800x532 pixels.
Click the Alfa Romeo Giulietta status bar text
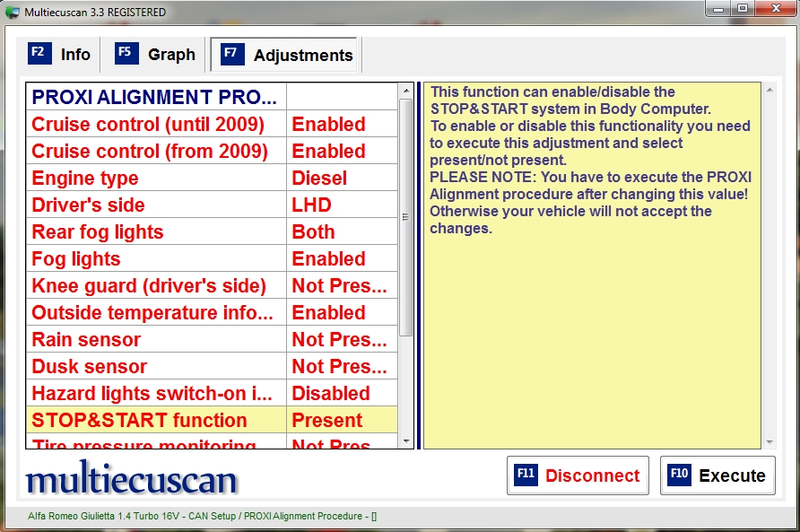[203, 516]
